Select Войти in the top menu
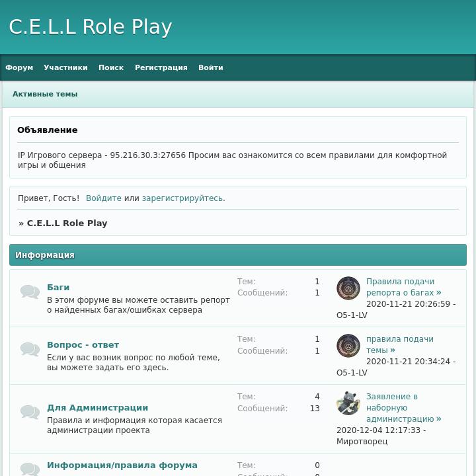This screenshot has width=476, height=476. (211, 67)
